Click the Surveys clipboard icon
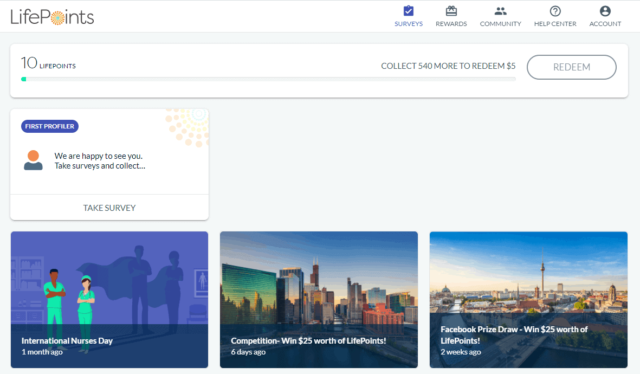 pyautogui.click(x=408, y=11)
